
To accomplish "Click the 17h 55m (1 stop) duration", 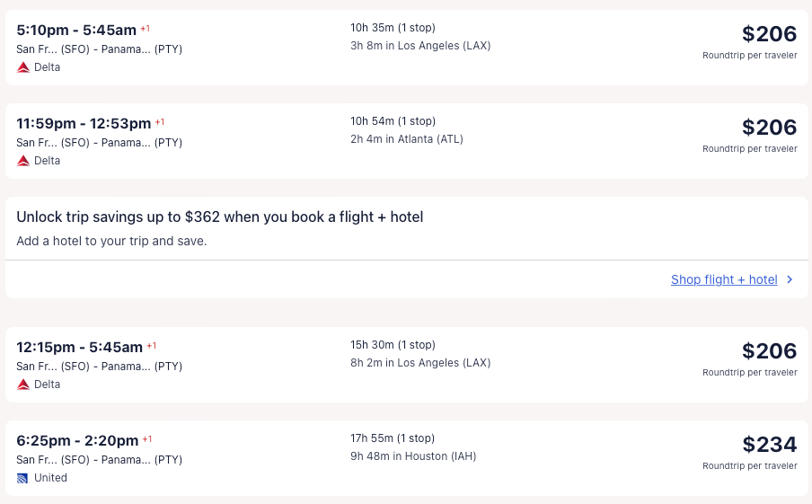I will [x=393, y=438].
